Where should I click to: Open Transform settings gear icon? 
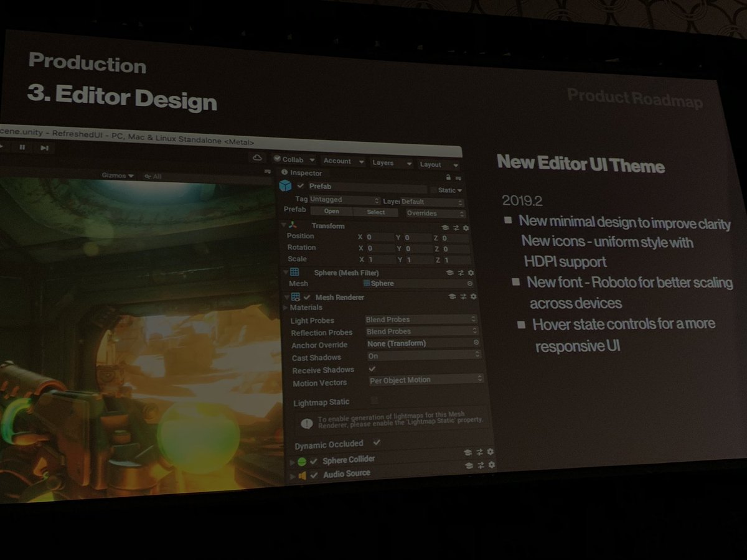(466, 229)
